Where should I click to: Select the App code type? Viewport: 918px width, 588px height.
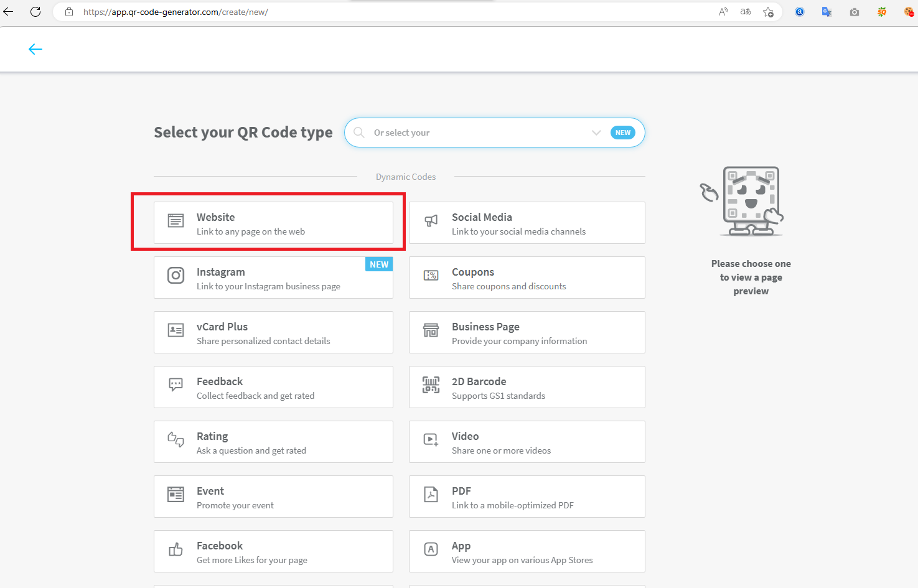coord(527,551)
